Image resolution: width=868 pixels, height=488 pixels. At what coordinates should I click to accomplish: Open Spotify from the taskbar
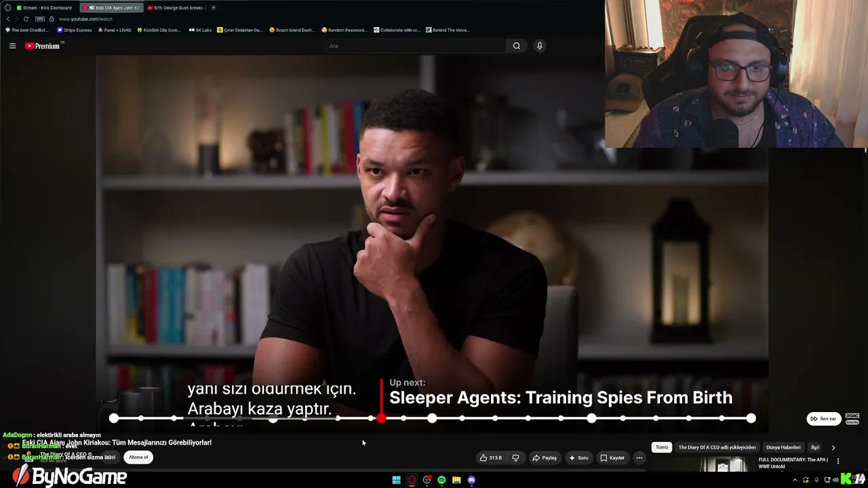pos(441,480)
